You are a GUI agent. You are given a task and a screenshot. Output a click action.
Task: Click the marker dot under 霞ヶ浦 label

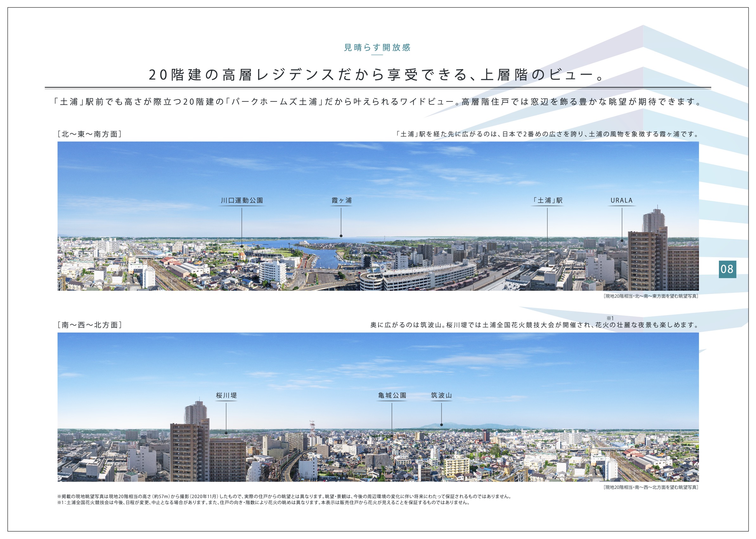point(341,236)
